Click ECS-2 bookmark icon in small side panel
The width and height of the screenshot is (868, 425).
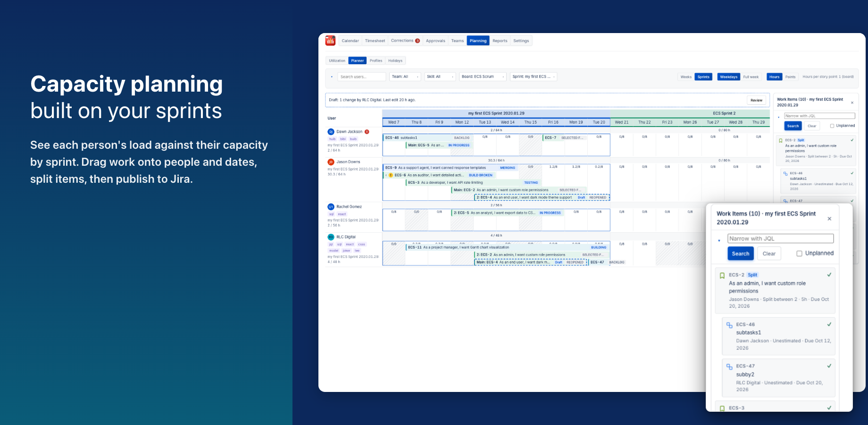(781, 140)
